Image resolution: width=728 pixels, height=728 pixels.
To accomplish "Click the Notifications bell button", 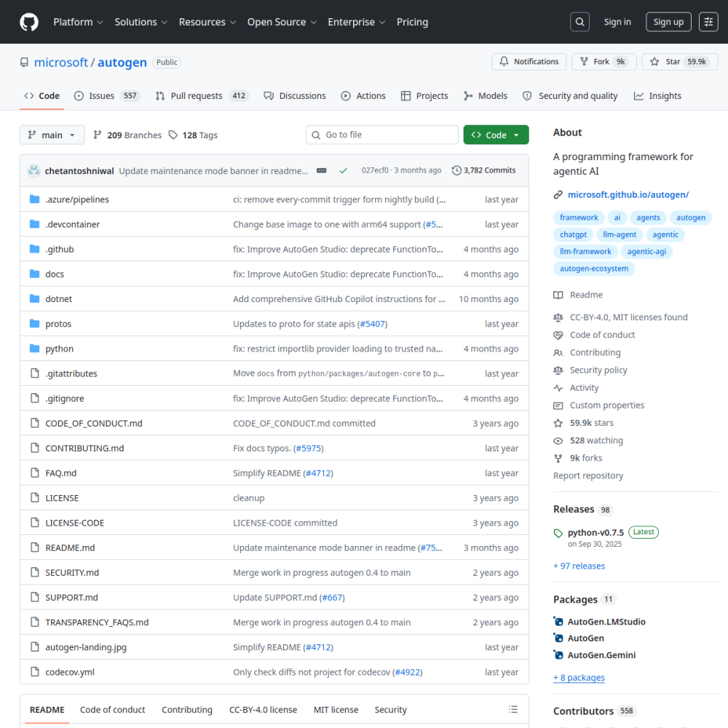I will [x=529, y=62].
